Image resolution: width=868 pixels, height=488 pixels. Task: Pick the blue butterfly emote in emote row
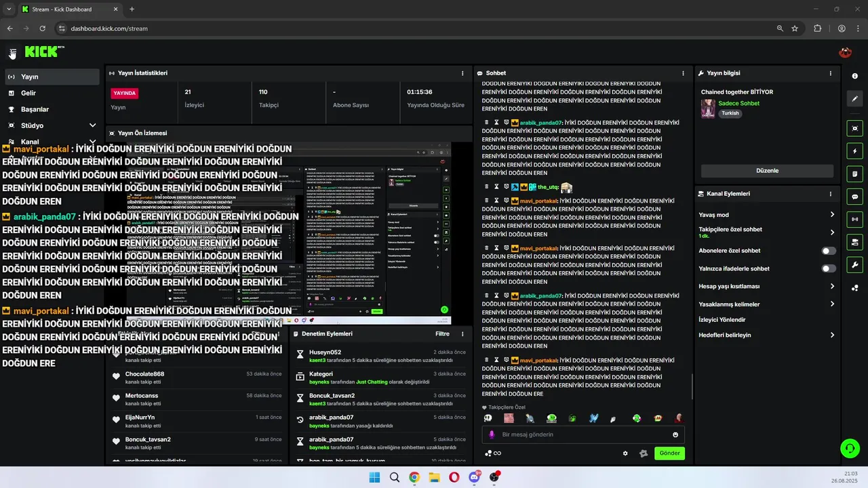tap(594, 418)
